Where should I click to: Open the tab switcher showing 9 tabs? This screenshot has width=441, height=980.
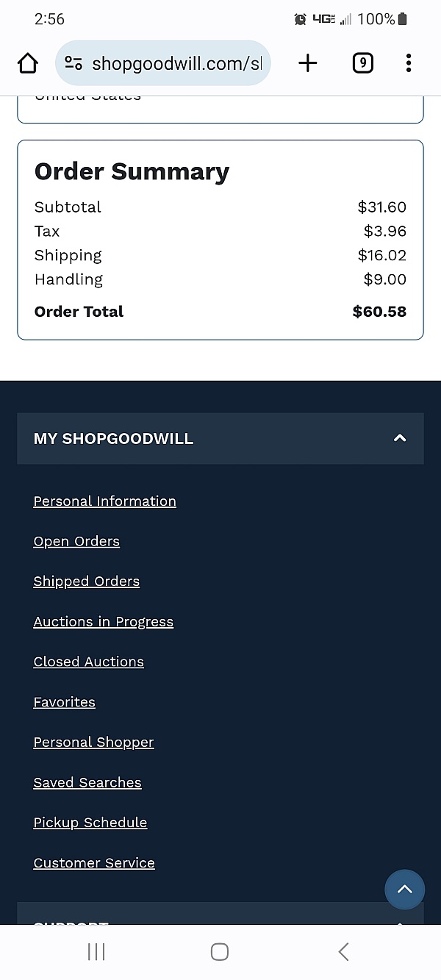[x=362, y=63]
